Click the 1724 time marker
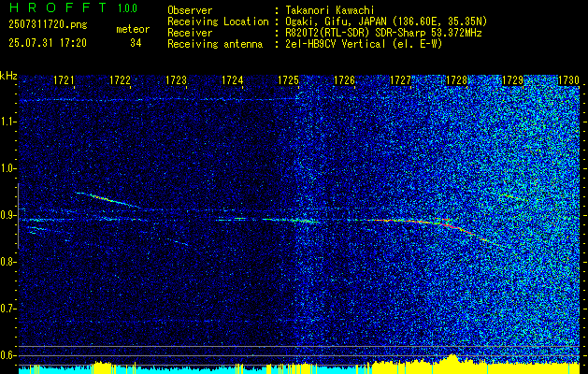The height and width of the screenshot is (374, 588). pyautogui.click(x=232, y=80)
